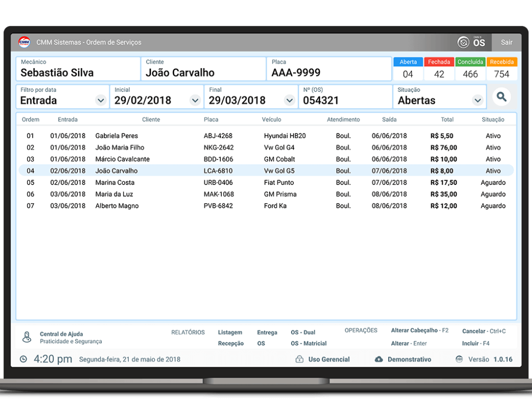Image resolution: width=532 pixels, height=399 pixels.
Task: Click the clock icon beside the time
Action: [24, 359]
